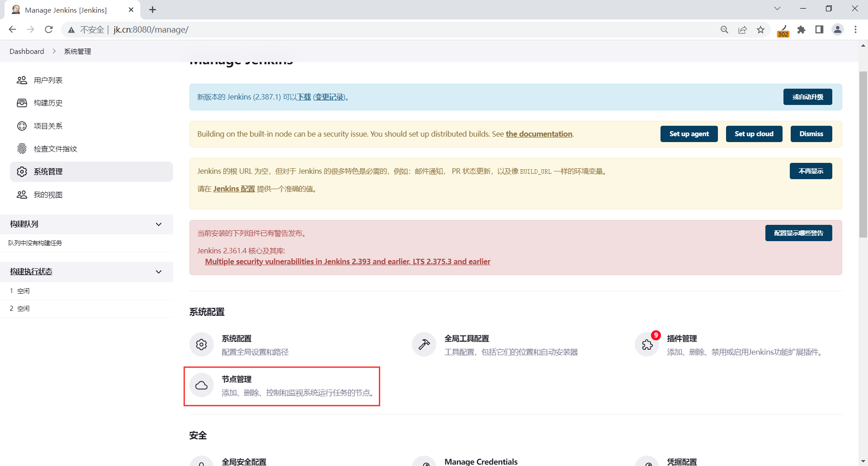Click the browser forward arrow

click(x=30, y=29)
